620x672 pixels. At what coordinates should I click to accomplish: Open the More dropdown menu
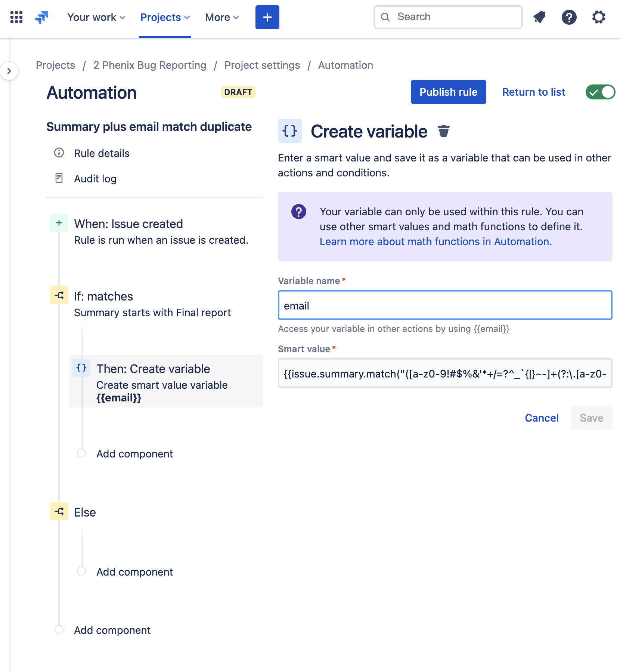222,17
